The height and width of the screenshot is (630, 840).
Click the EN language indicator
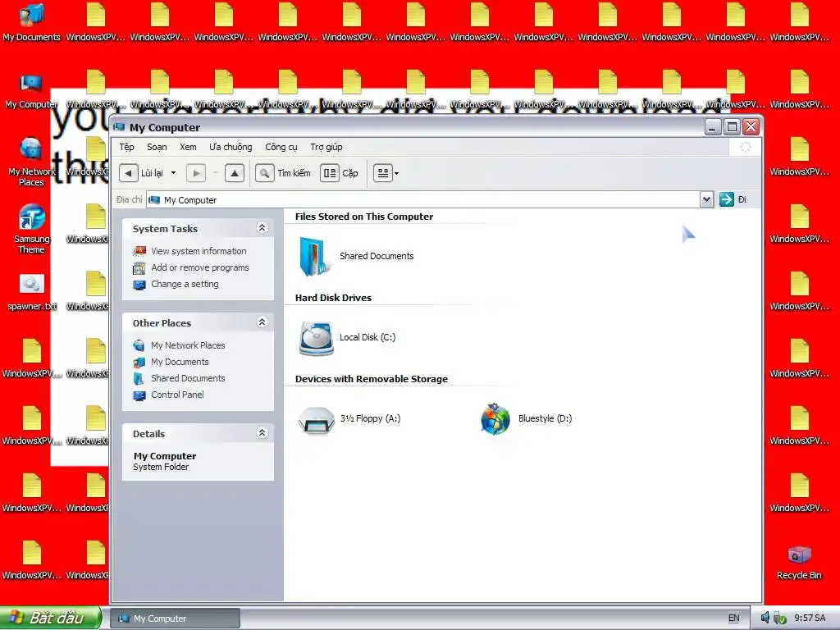point(734,619)
